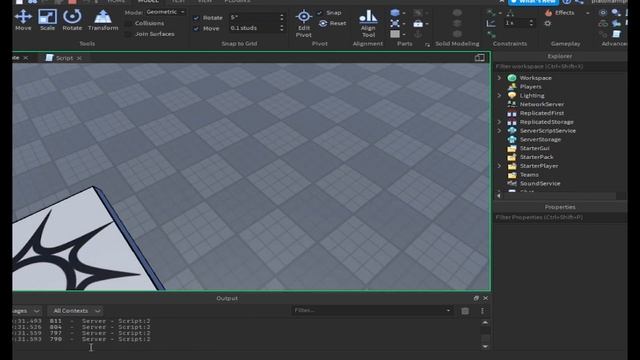Toggle the pivot Snap checkbox
This screenshot has width=640, height=360.
[x=319, y=13]
